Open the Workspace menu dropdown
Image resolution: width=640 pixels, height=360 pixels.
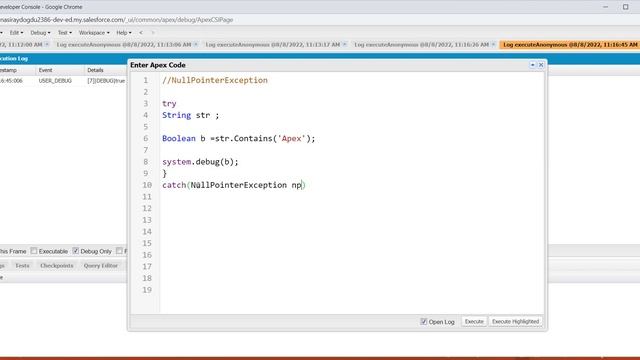(x=94, y=33)
